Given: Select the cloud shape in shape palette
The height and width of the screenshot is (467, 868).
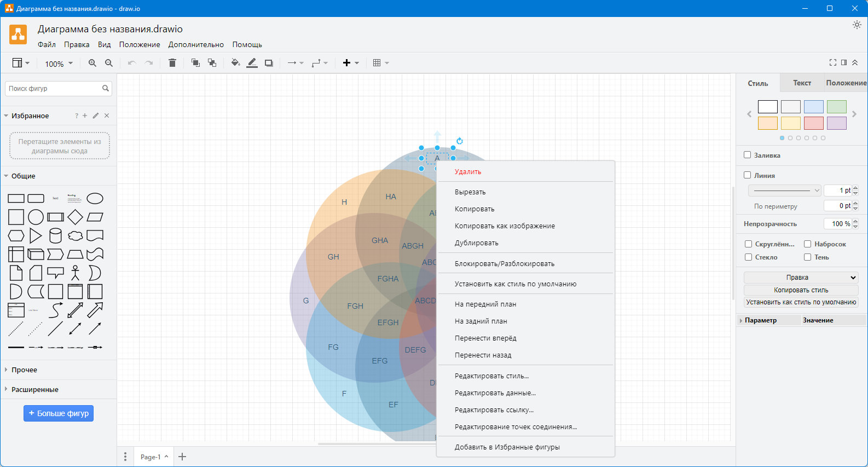Looking at the screenshot, I should coord(76,236).
